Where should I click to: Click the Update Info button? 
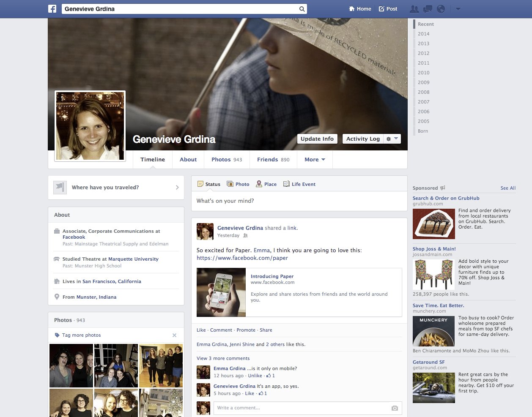pos(317,139)
